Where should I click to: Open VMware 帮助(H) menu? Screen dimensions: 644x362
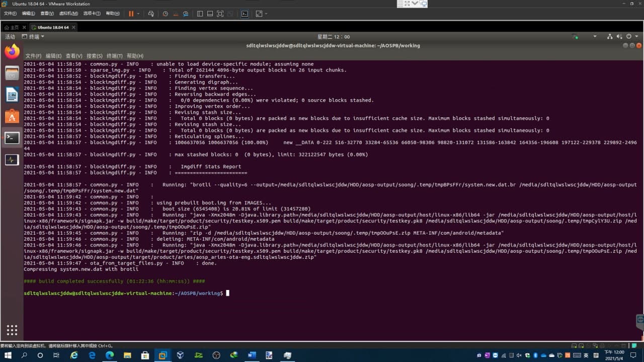tap(113, 14)
